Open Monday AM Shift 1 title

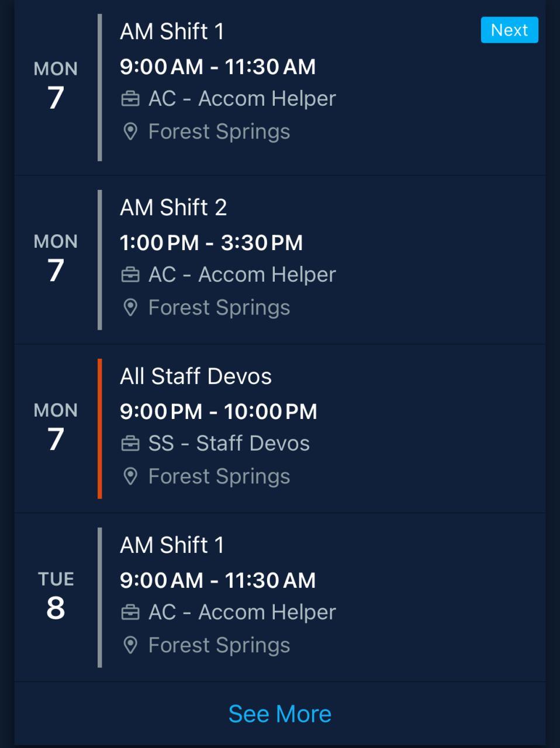172,32
